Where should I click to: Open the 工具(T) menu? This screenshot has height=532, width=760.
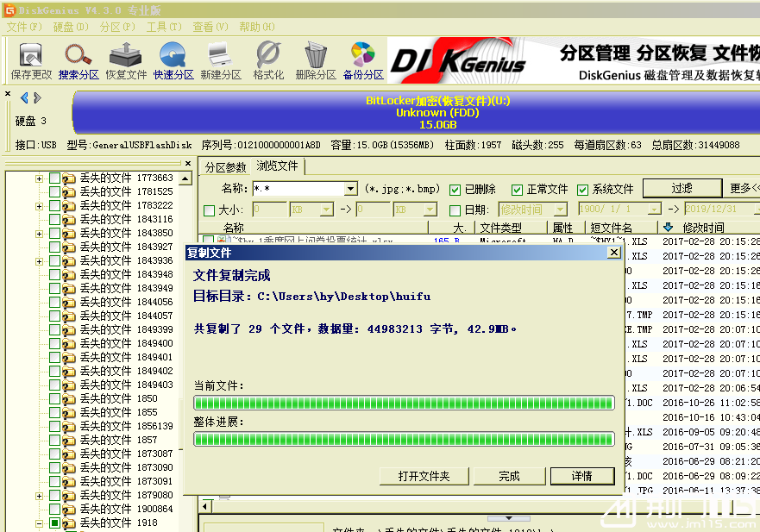pyautogui.click(x=164, y=27)
